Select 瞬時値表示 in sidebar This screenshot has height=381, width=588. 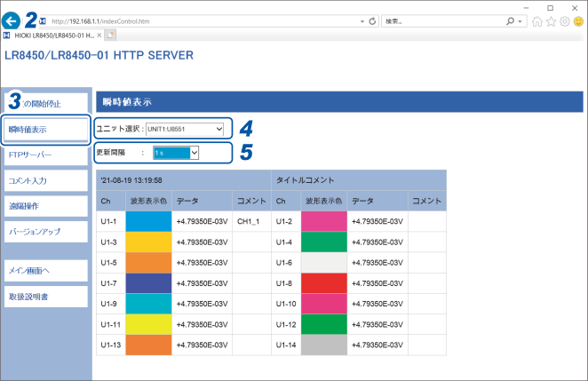pyautogui.click(x=46, y=130)
